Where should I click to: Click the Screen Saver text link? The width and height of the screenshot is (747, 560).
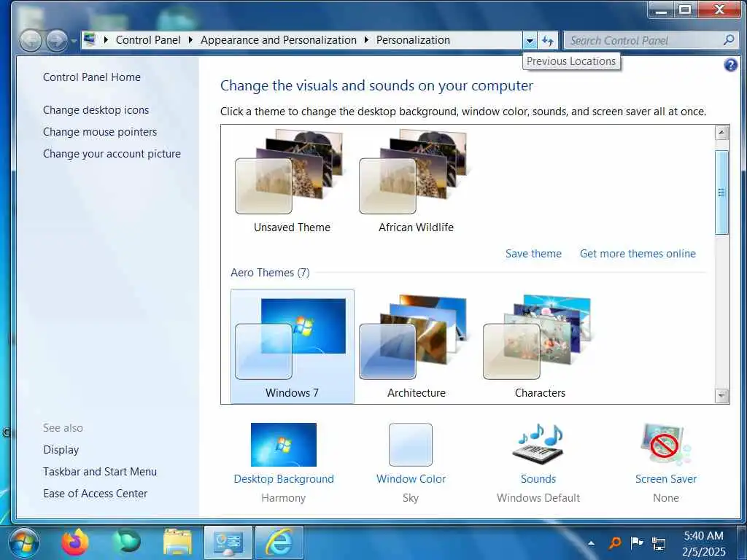[665, 479]
